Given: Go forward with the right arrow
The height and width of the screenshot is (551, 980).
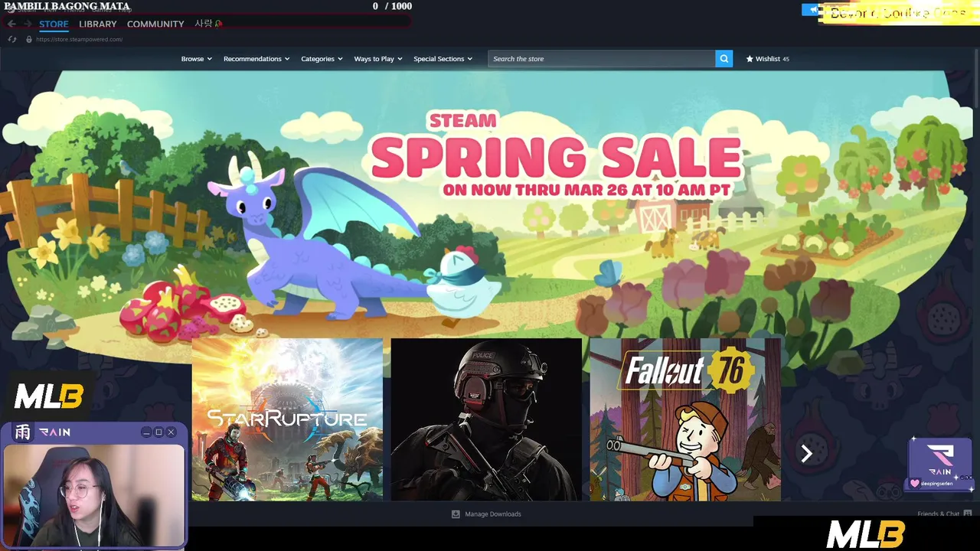Looking at the screenshot, I should [28, 24].
